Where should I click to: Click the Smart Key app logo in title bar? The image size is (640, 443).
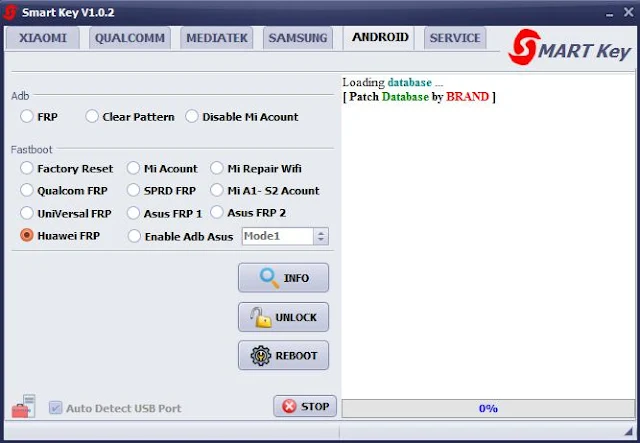10,12
